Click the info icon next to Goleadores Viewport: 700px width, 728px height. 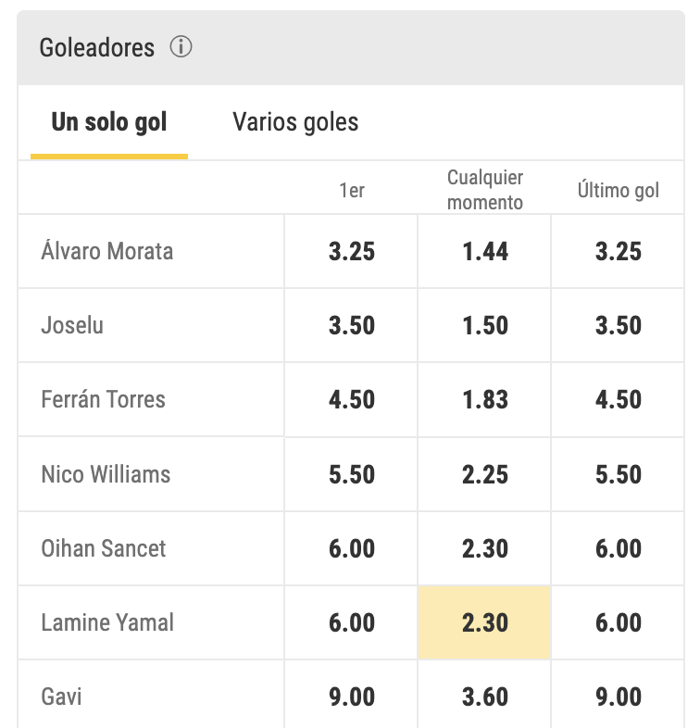tap(181, 46)
